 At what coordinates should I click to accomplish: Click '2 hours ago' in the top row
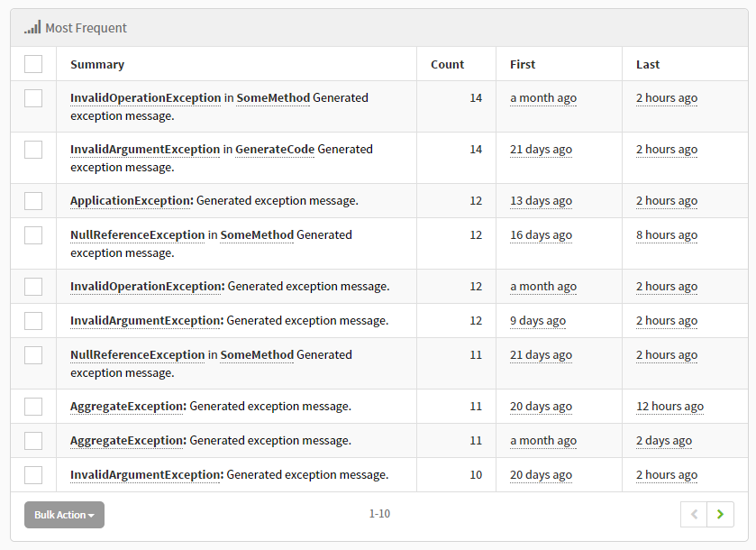point(666,97)
